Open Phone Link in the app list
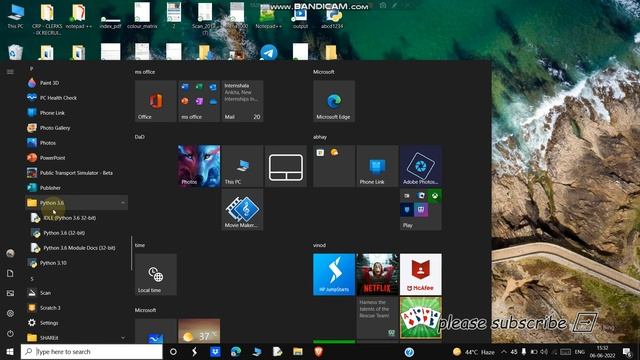This screenshot has height=360, width=640. (77, 113)
